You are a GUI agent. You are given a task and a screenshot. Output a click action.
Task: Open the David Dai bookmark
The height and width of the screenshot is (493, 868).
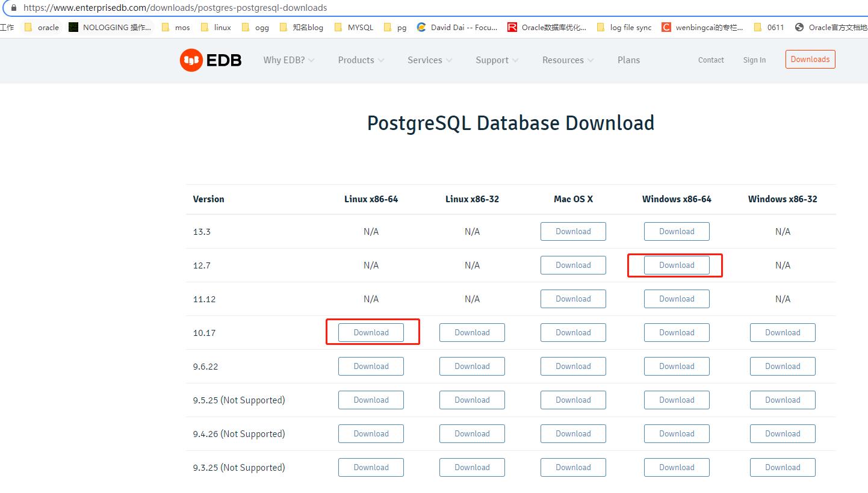(x=457, y=27)
